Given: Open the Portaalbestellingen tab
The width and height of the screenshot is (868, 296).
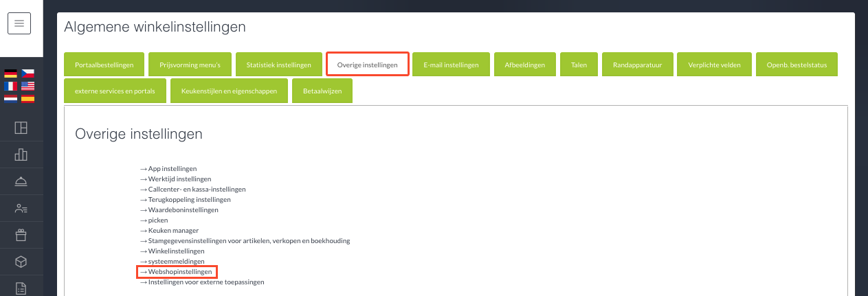Looking at the screenshot, I should pos(104,65).
